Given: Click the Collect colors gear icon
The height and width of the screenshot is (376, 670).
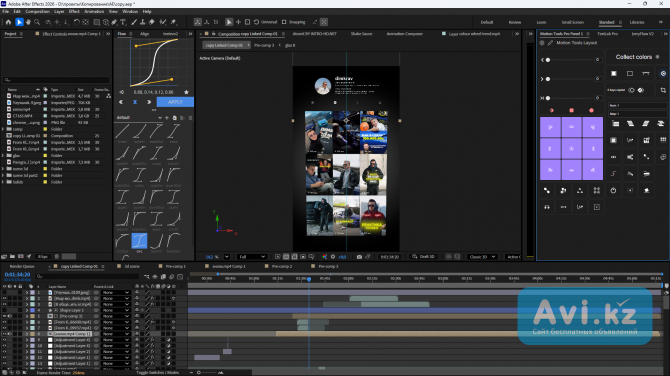Looking at the screenshot, I should click(658, 57).
